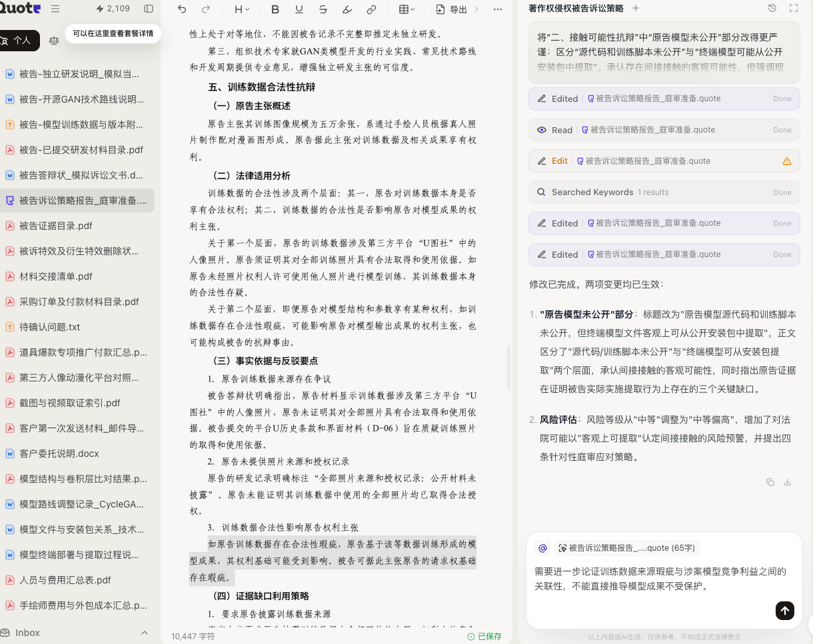The height and width of the screenshot is (644, 813).
Task: Insert a hyperlink
Action: pos(372,9)
